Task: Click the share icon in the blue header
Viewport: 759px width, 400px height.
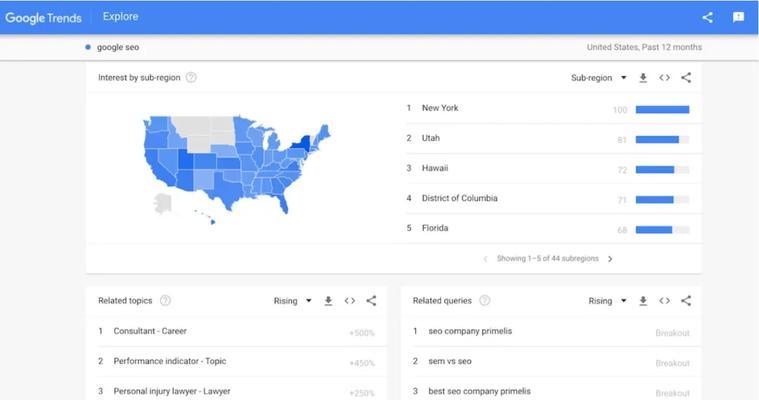Action: (x=707, y=17)
